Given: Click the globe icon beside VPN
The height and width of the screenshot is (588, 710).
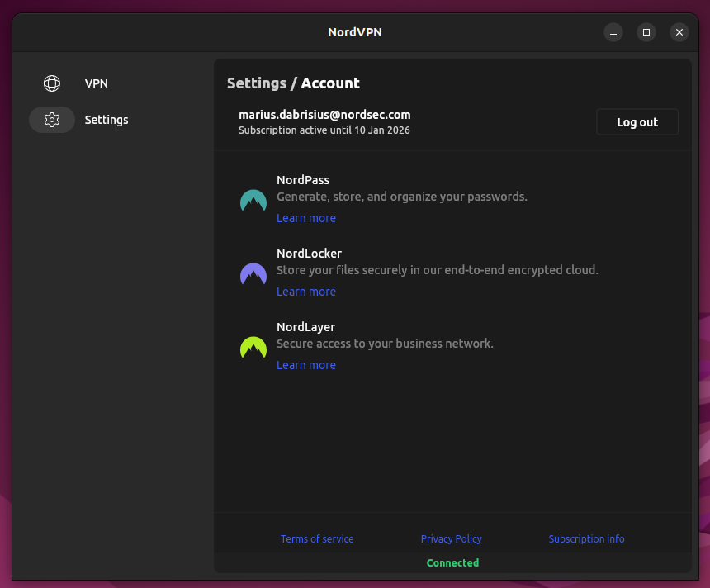Looking at the screenshot, I should [x=52, y=83].
